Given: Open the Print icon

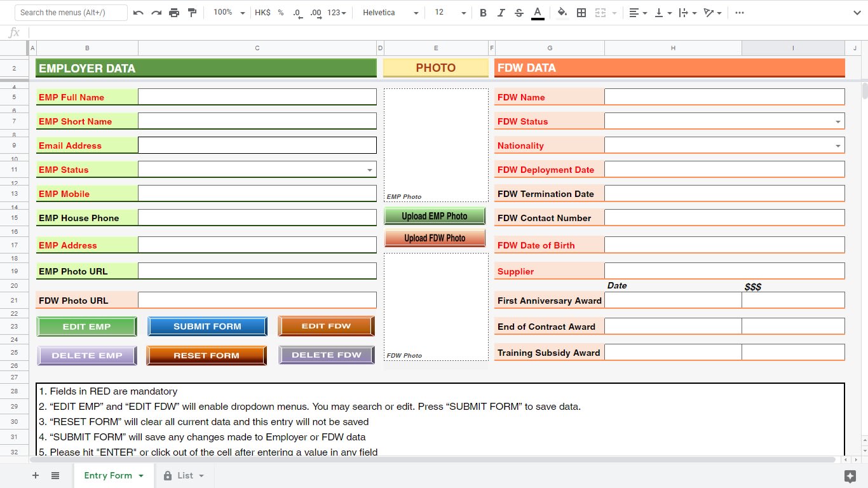Looking at the screenshot, I should point(174,12).
